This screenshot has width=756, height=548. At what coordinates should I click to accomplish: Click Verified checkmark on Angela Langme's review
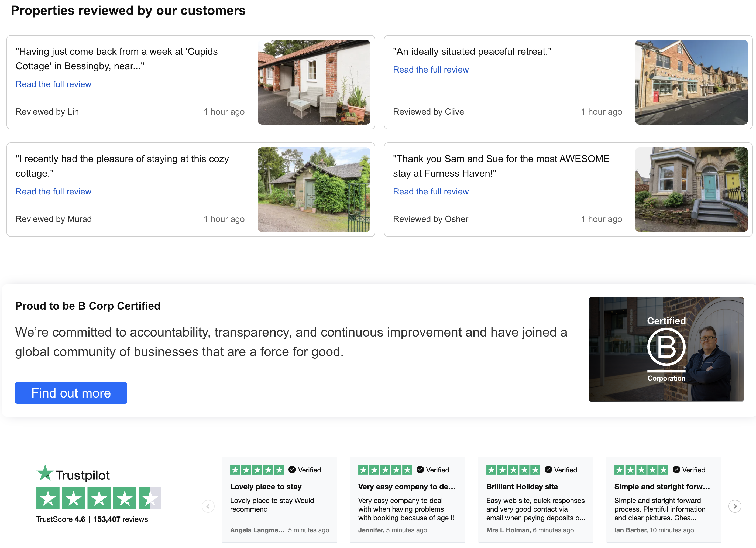pyautogui.click(x=292, y=470)
